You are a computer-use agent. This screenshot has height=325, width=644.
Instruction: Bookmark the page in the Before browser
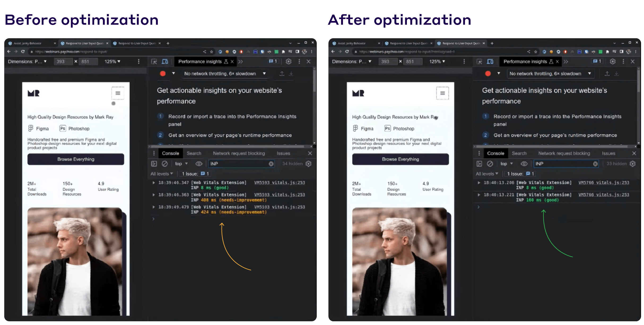click(212, 52)
